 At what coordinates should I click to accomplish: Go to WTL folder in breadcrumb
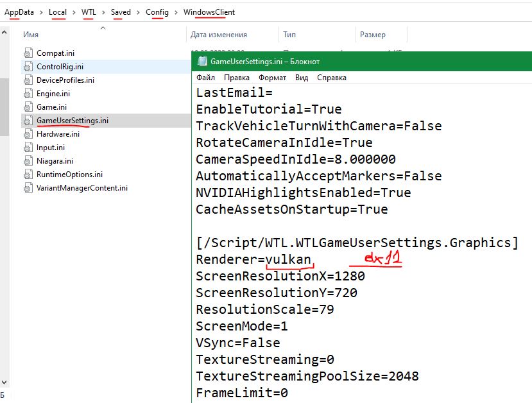(89, 12)
